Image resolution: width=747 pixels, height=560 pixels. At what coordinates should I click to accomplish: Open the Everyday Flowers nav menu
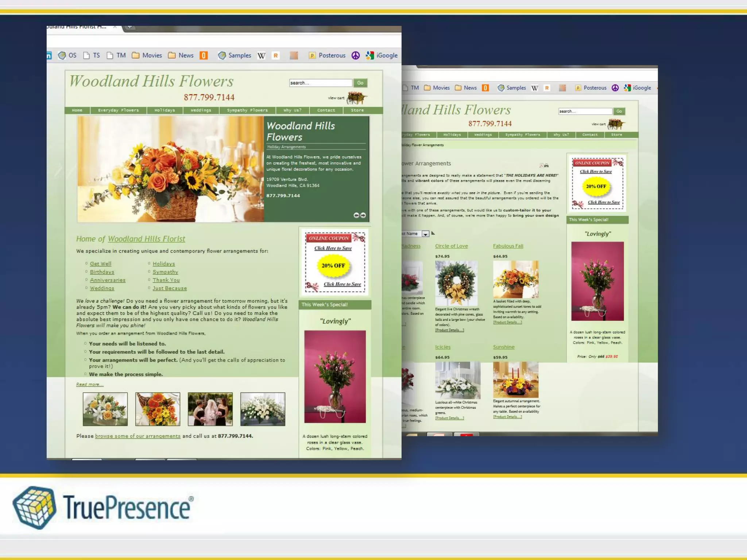[118, 110]
